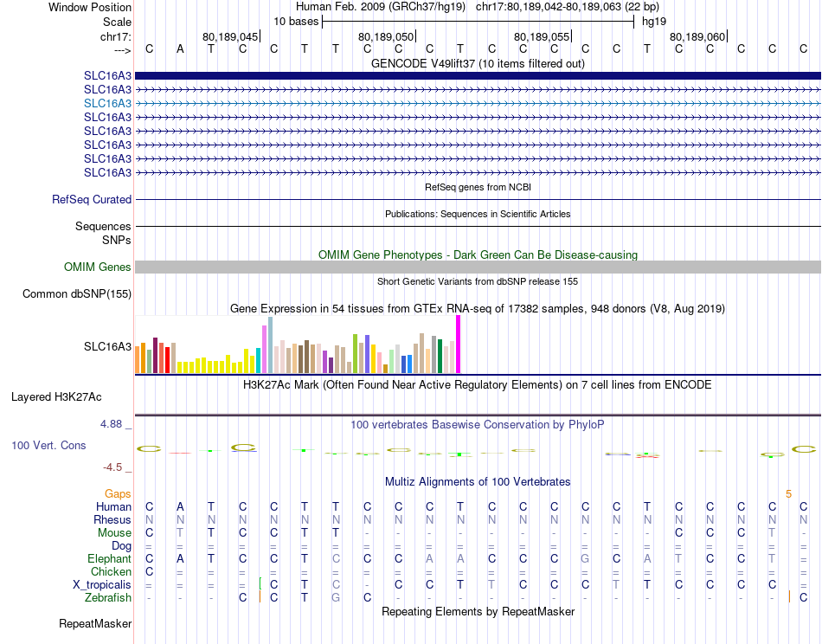Click the RepeatMasker track label

click(x=95, y=623)
